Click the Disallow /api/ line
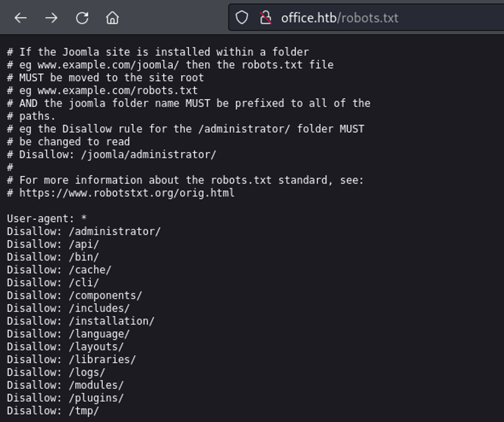The height and width of the screenshot is (422, 504). tap(53, 244)
